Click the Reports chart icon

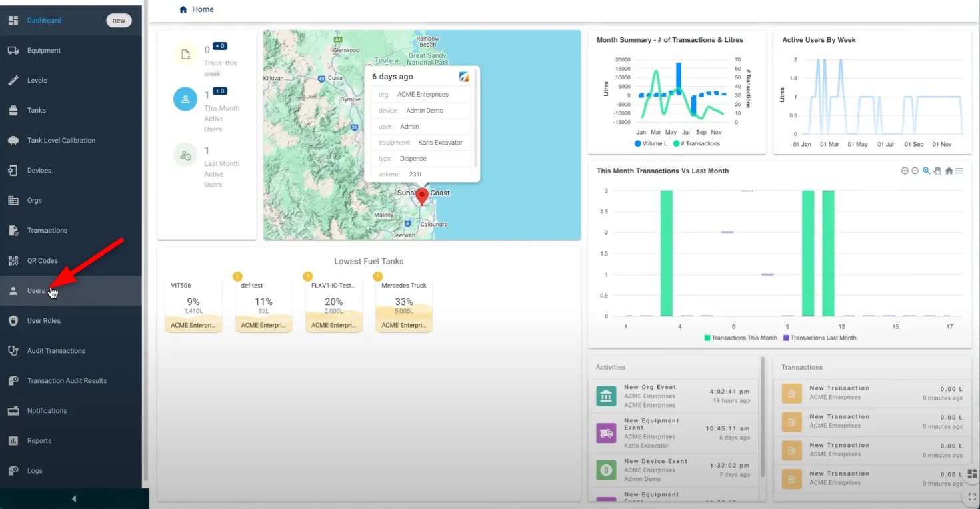point(13,441)
